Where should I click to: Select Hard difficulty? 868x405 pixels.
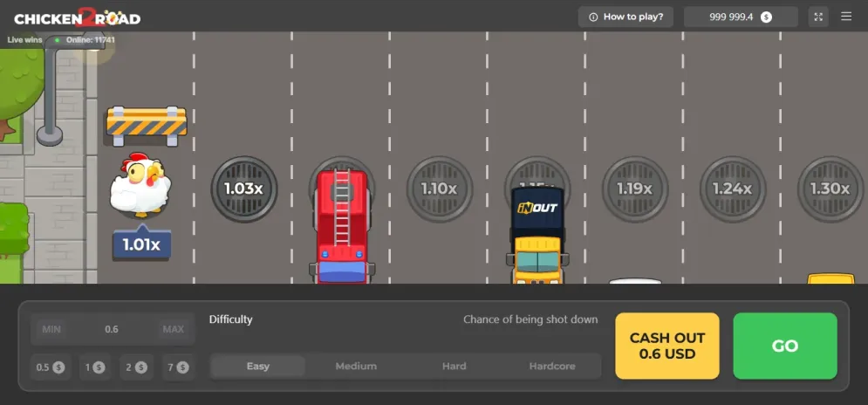point(454,367)
